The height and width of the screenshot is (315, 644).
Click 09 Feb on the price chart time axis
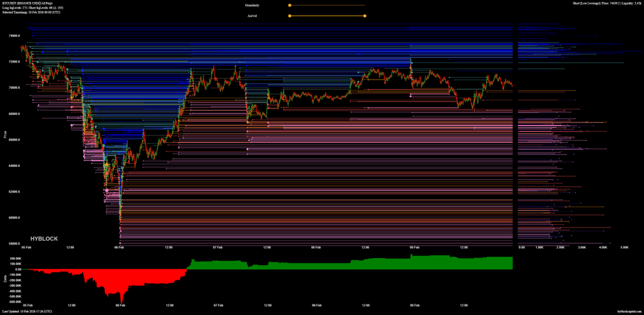click(414, 248)
